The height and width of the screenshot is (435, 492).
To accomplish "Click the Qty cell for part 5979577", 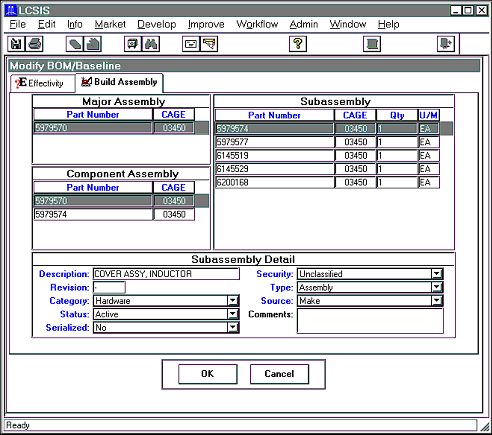I will 397,142.
